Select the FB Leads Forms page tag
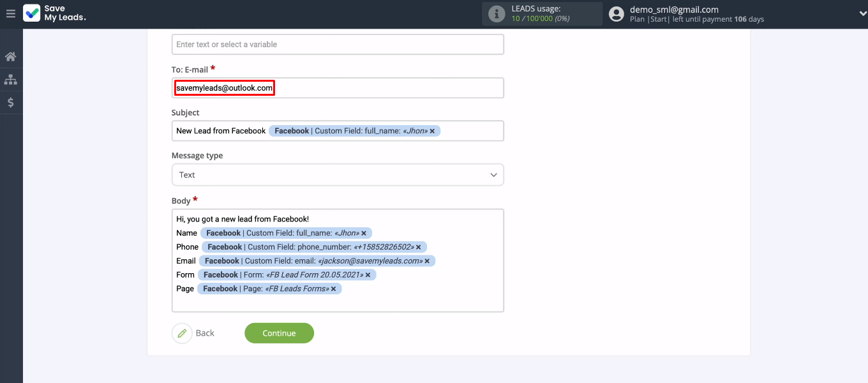 click(269, 289)
